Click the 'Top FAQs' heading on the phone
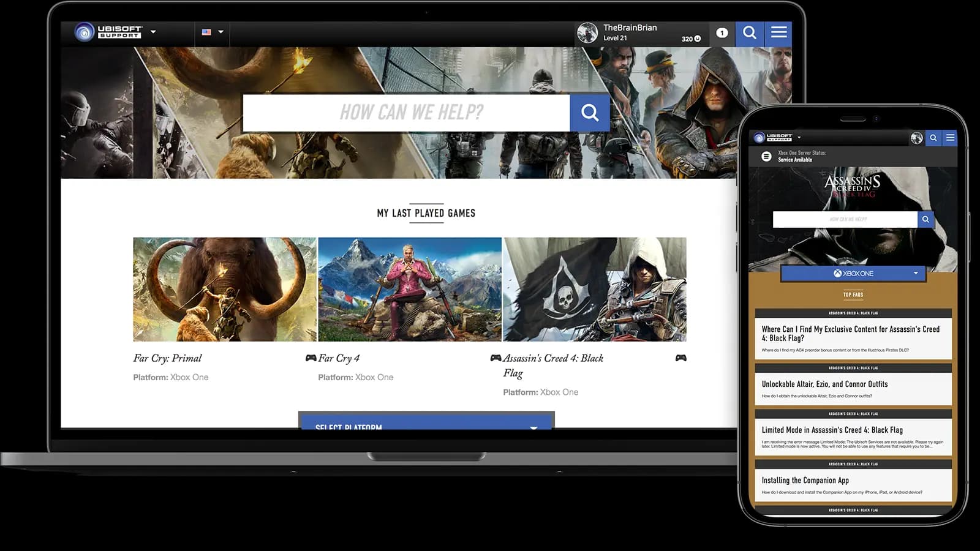The height and width of the screenshot is (551, 980). tap(853, 294)
